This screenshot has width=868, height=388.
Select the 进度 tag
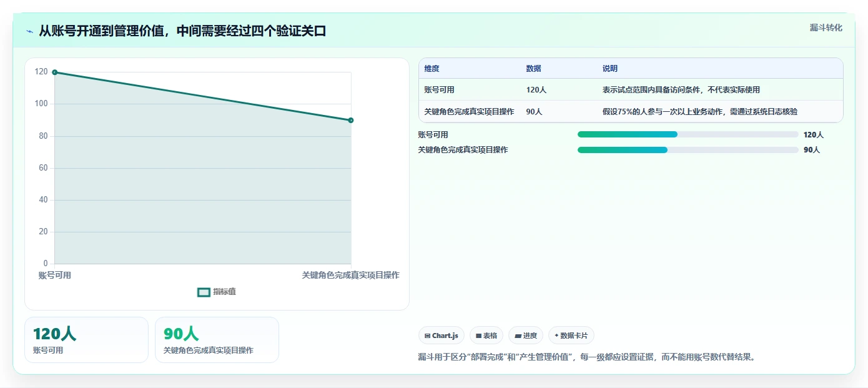[x=526, y=336]
